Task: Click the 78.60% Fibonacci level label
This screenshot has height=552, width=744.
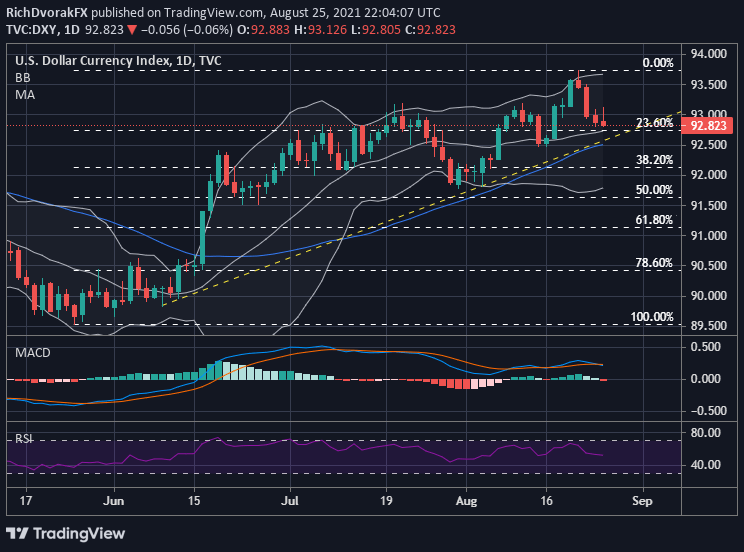Action: tap(654, 263)
